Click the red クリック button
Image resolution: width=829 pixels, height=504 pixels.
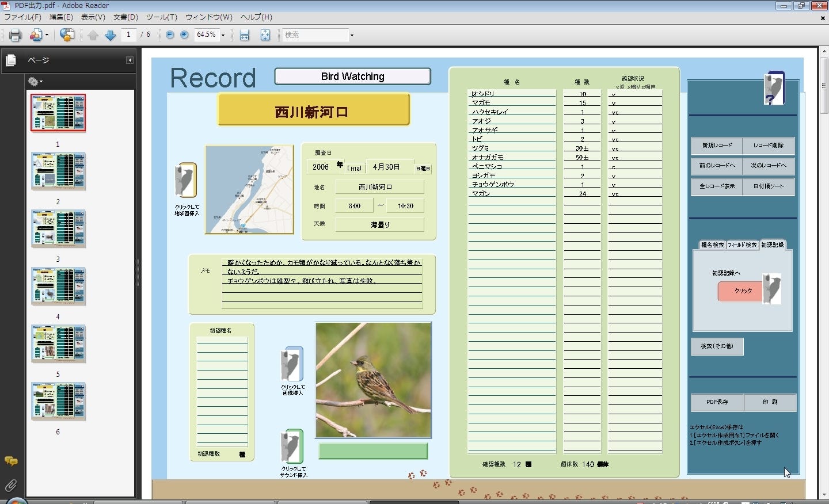[x=740, y=291]
